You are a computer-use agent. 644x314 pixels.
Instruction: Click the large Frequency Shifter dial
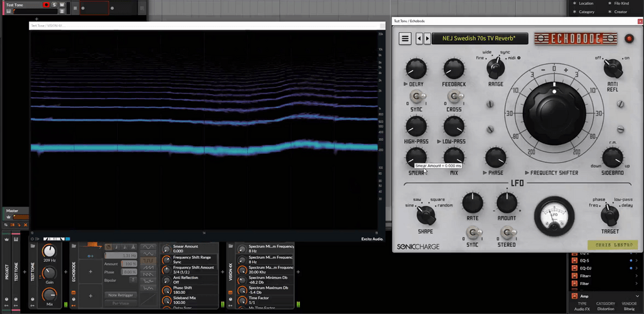click(554, 114)
